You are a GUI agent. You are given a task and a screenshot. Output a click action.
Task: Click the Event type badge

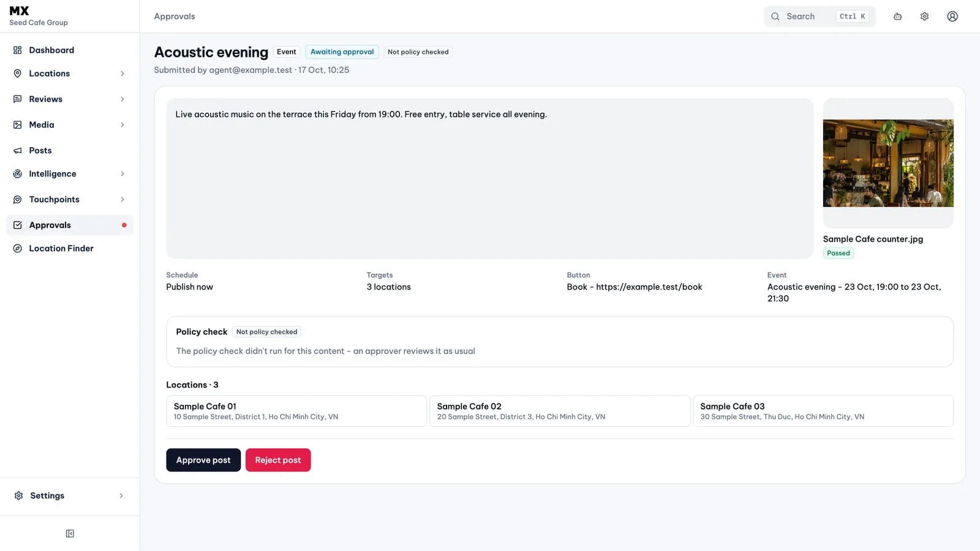click(286, 52)
